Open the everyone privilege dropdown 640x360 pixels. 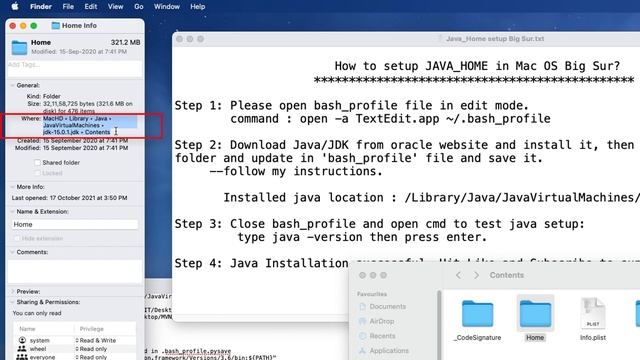click(91, 357)
